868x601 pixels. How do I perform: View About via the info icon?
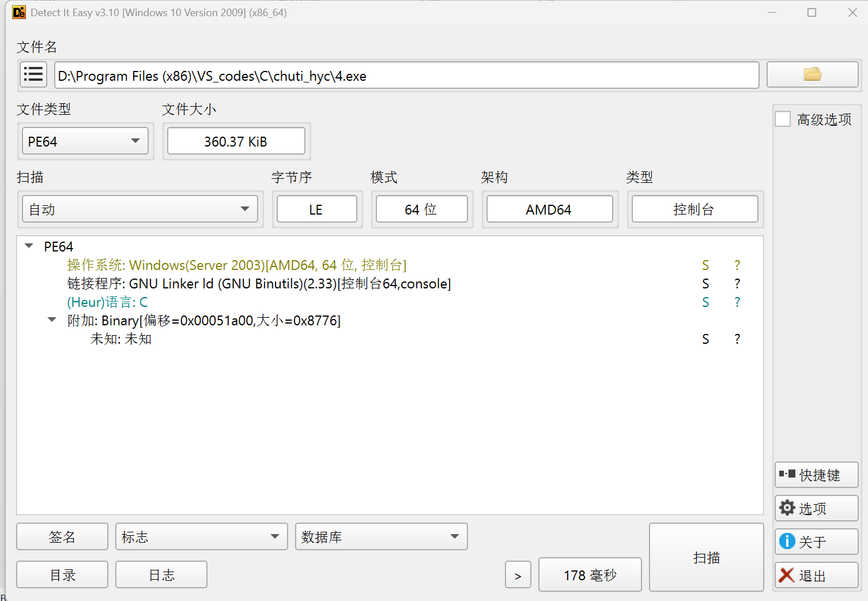(787, 541)
